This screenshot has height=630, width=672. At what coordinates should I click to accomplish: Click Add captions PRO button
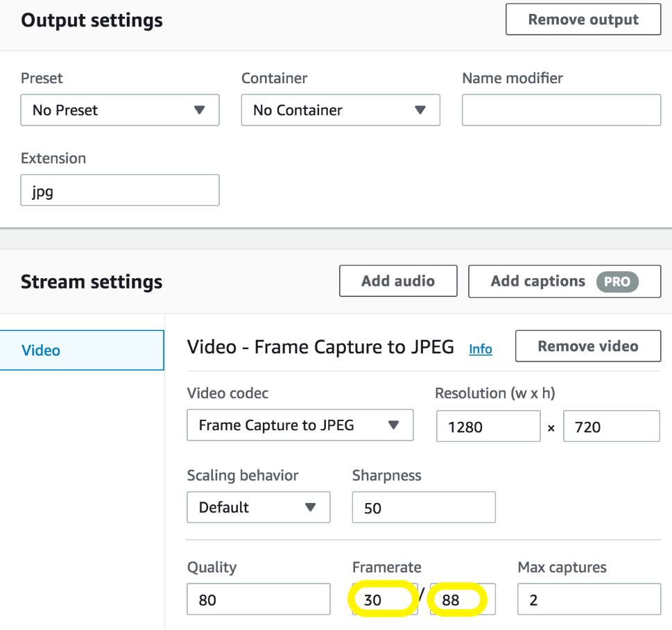pyautogui.click(x=565, y=281)
